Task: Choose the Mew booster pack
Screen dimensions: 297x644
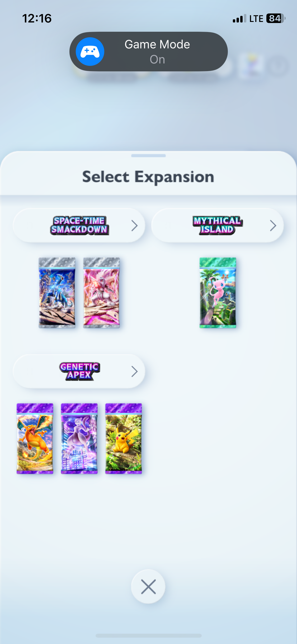Action: coord(218,293)
